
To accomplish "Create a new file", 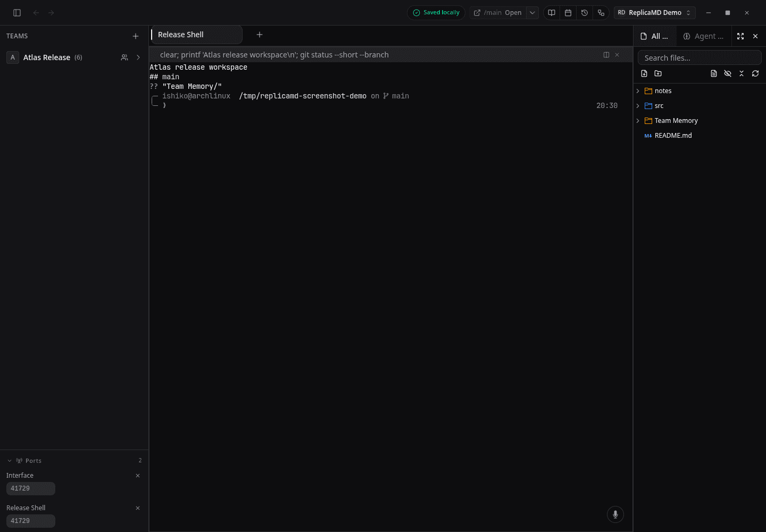I will (x=644, y=73).
